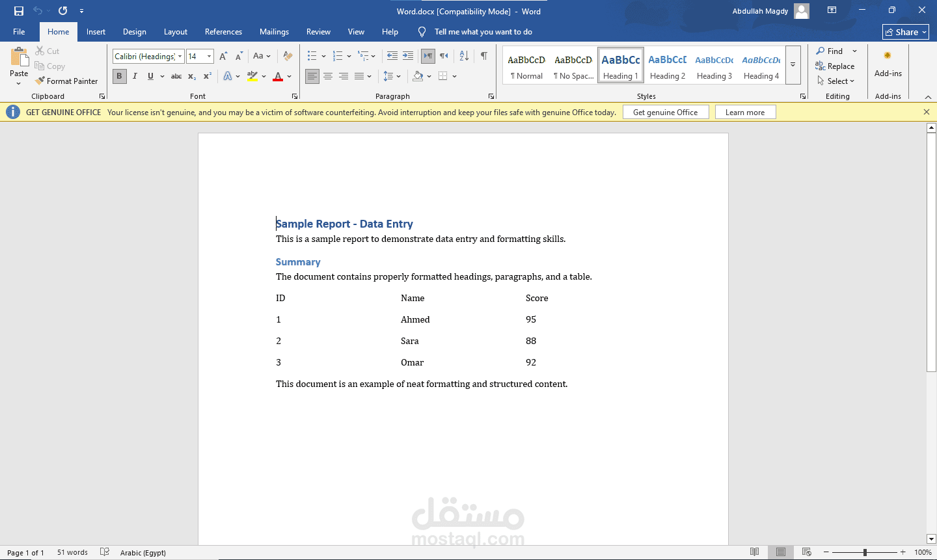Switch to the References tab

coord(223,32)
